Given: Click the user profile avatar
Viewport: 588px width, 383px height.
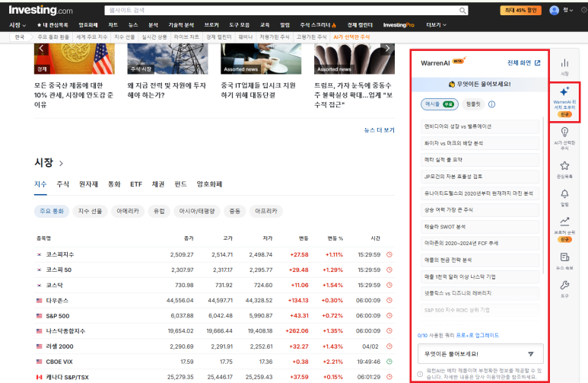Looking at the screenshot, I should (x=554, y=11).
